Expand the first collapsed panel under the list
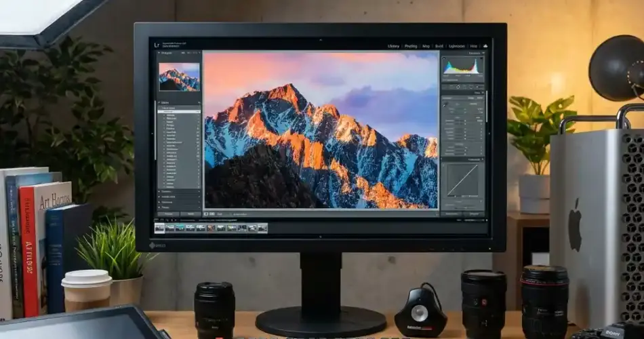 [x=159, y=191]
